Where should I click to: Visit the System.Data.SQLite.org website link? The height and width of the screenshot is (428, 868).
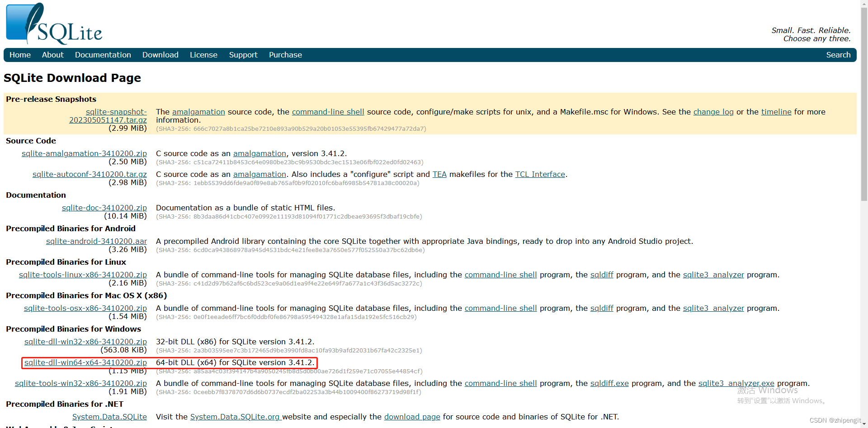236,417
